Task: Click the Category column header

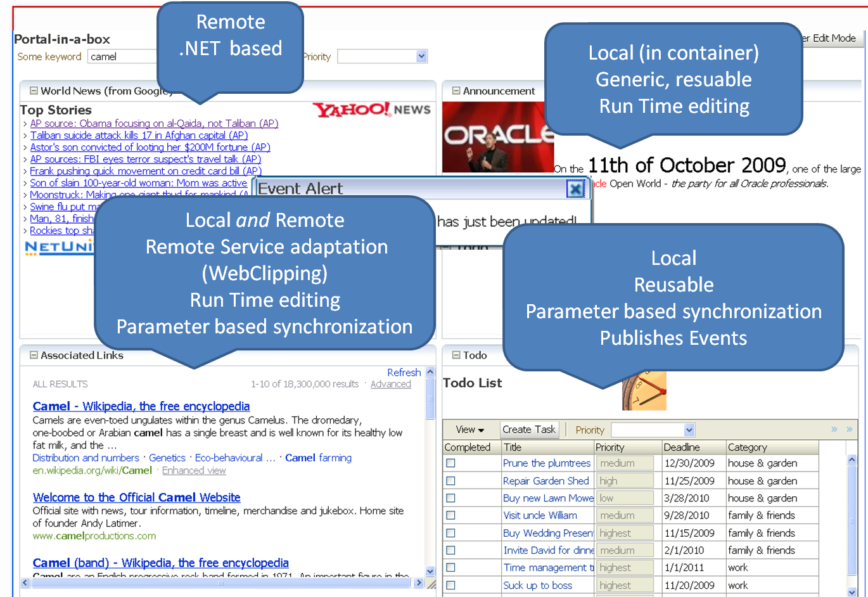Action: pos(772,447)
